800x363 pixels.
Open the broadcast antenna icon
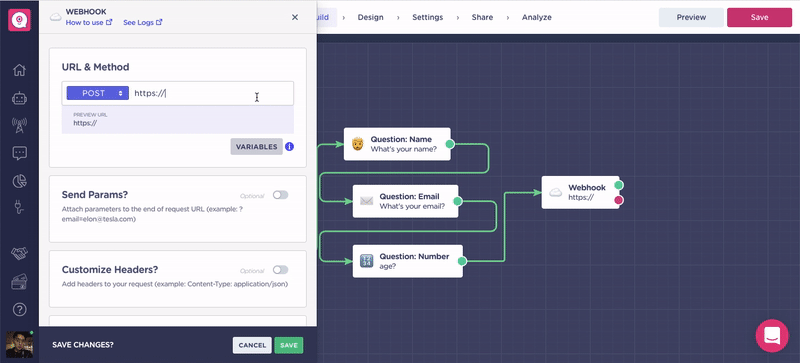click(x=19, y=125)
